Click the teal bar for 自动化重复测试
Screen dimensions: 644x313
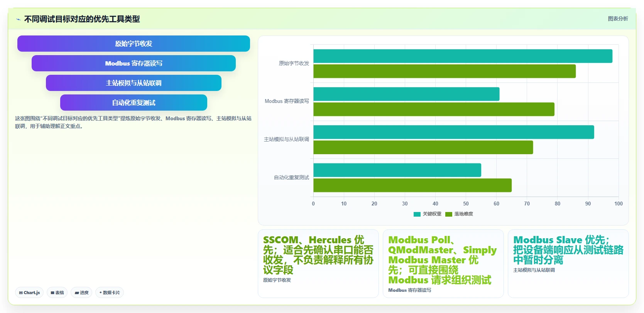click(x=397, y=170)
